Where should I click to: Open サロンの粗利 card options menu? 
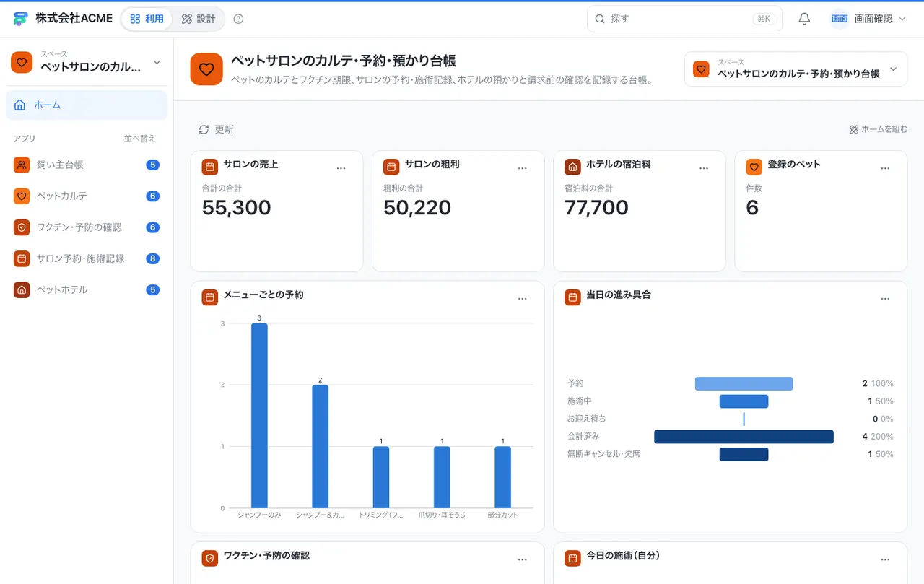[x=523, y=168]
